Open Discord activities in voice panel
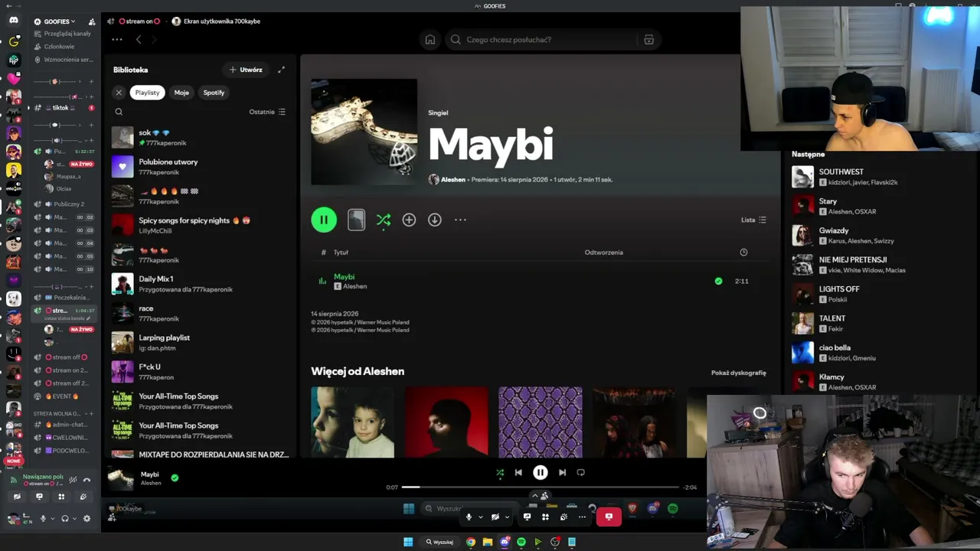Viewport: 980px width, 551px height. [61, 497]
